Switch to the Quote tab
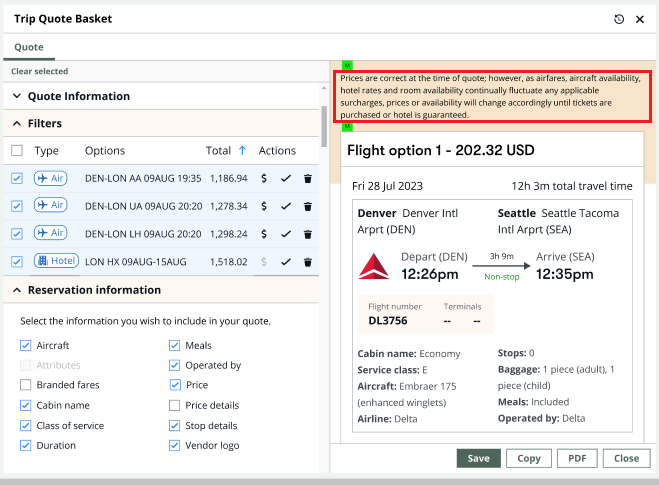Viewport: 659px width, 485px height. click(x=28, y=47)
